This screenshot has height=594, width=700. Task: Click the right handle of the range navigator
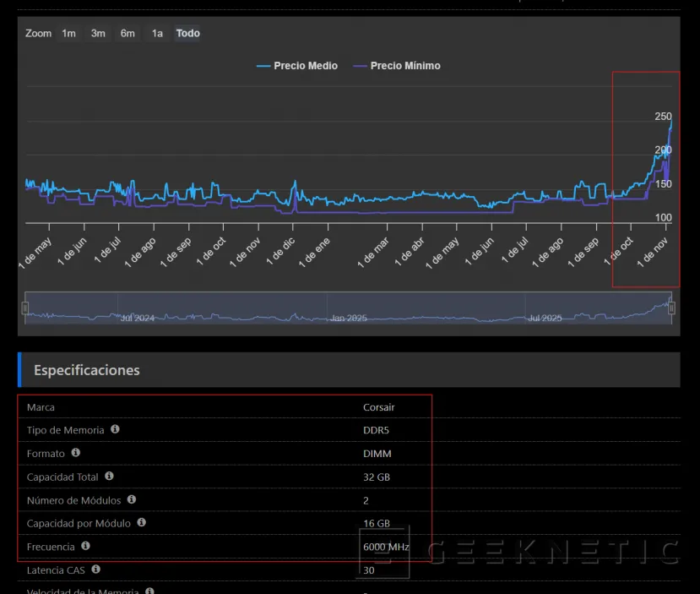(671, 308)
